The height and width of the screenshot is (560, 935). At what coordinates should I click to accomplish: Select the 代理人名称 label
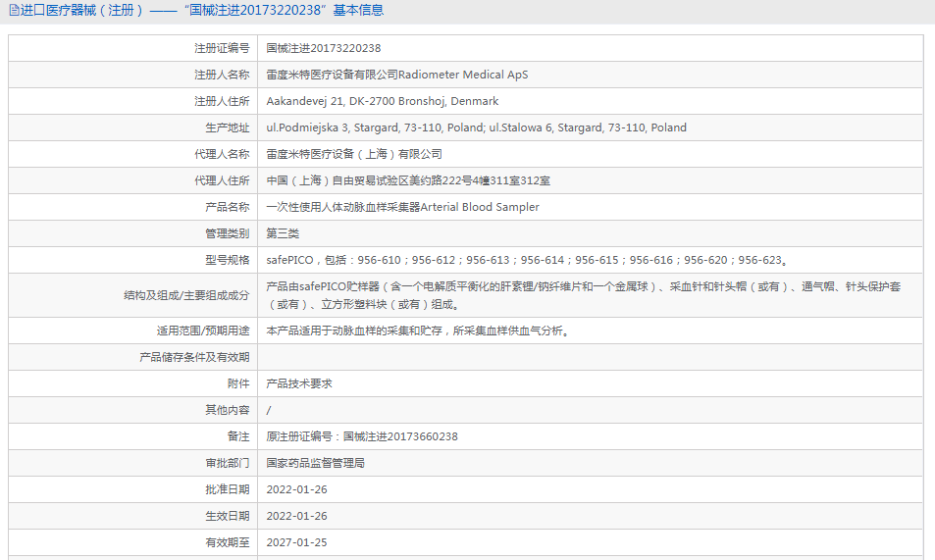click(222, 154)
